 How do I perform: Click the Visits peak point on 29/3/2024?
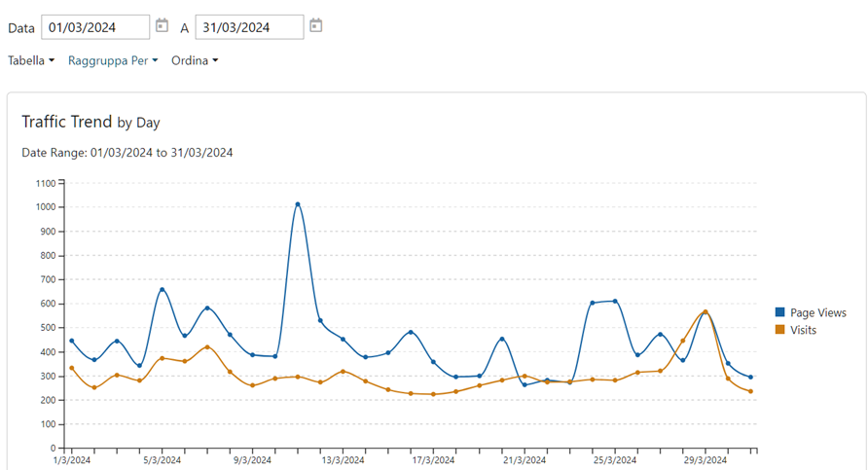tap(705, 311)
